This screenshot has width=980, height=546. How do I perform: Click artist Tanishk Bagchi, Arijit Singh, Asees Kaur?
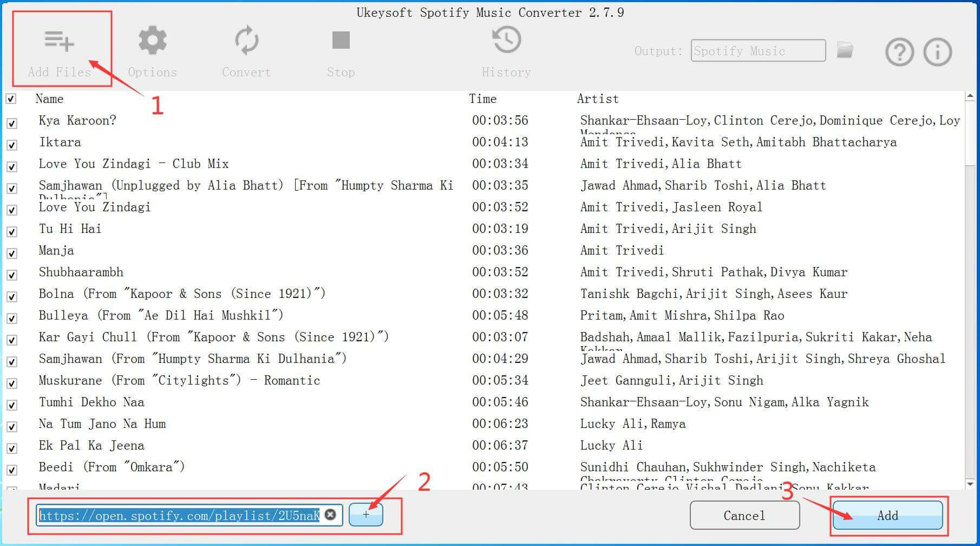pyautogui.click(x=714, y=294)
